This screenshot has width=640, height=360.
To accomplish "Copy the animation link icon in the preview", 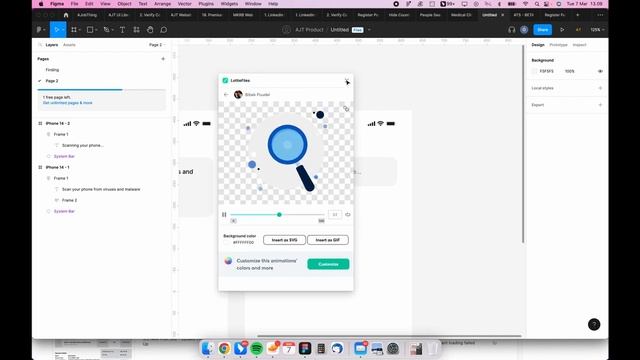I will [x=346, y=109].
